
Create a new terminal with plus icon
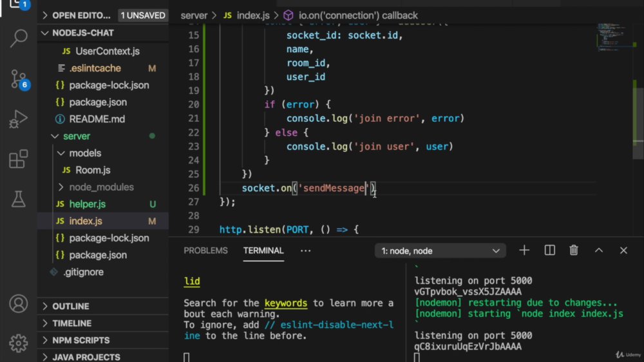[524, 250]
